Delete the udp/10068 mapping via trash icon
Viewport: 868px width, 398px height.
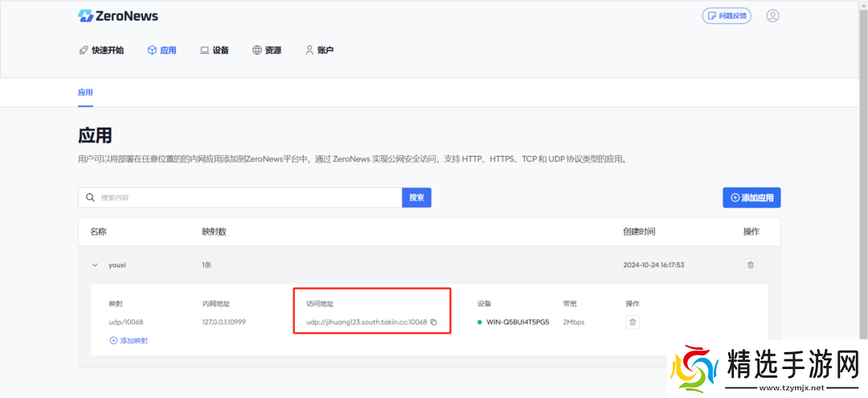point(633,322)
